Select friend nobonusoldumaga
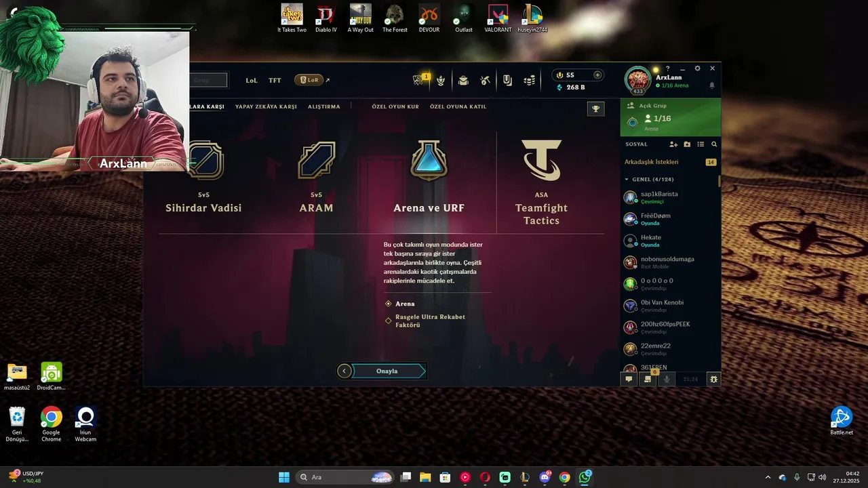The height and width of the screenshot is (488, 868). (x=670, y=262)
